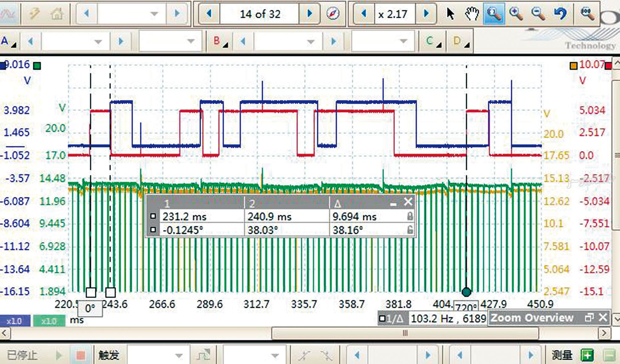620x364 pixels.
Task: Activate the zoom window magnifier tool
Action: pyautogui.click(x=494, y=14)
